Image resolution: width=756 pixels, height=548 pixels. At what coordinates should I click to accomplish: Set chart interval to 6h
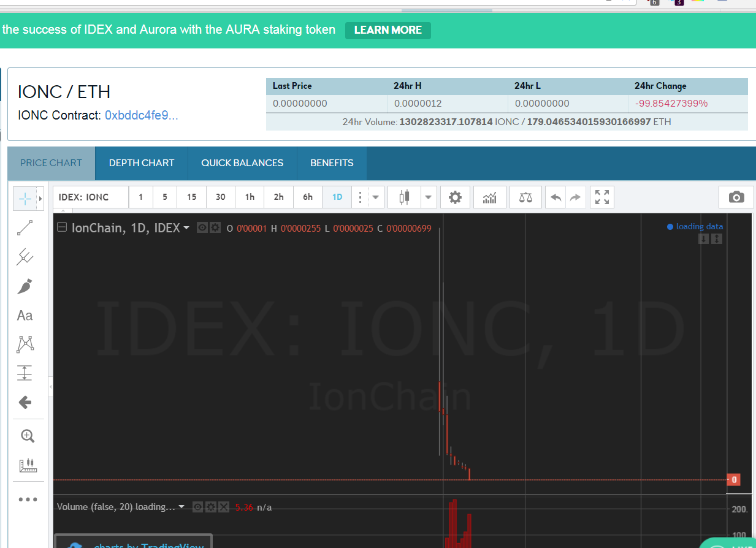[x=308, y=197]
